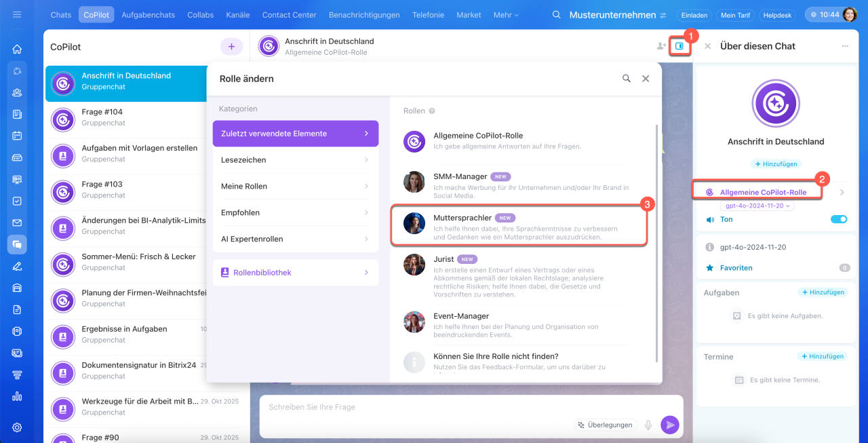Toggle the chat sidebar panel icon
The image size is (868, 443).
[679, 46]
